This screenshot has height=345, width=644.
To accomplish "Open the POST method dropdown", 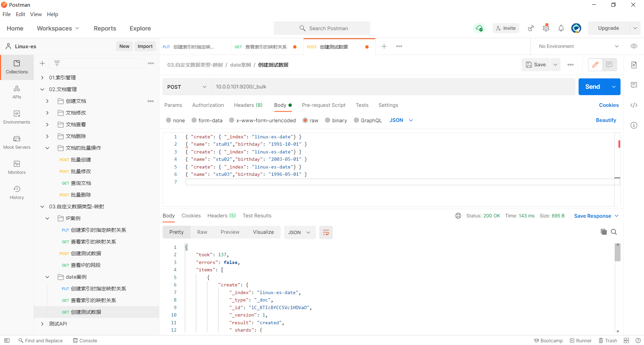I will [186, 87].
